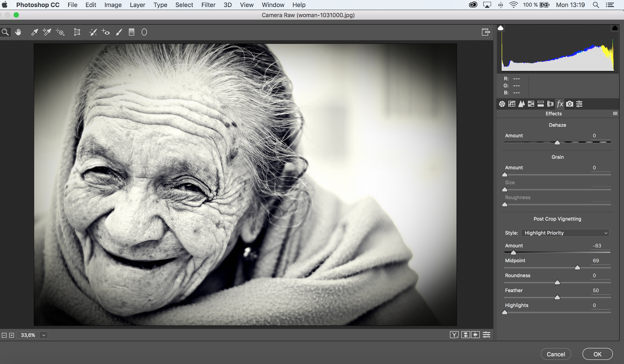Select the Hand tool

click(x=18, y=32)
